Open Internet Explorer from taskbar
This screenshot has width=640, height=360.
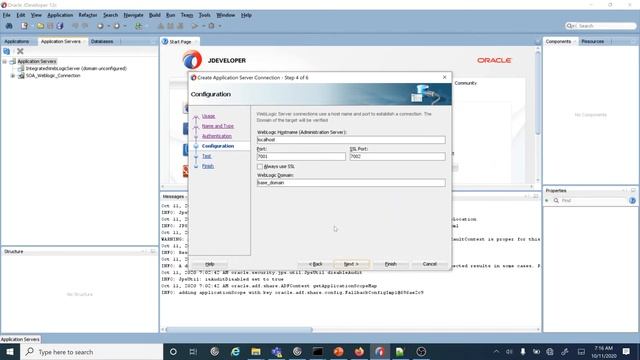[235, 351]
